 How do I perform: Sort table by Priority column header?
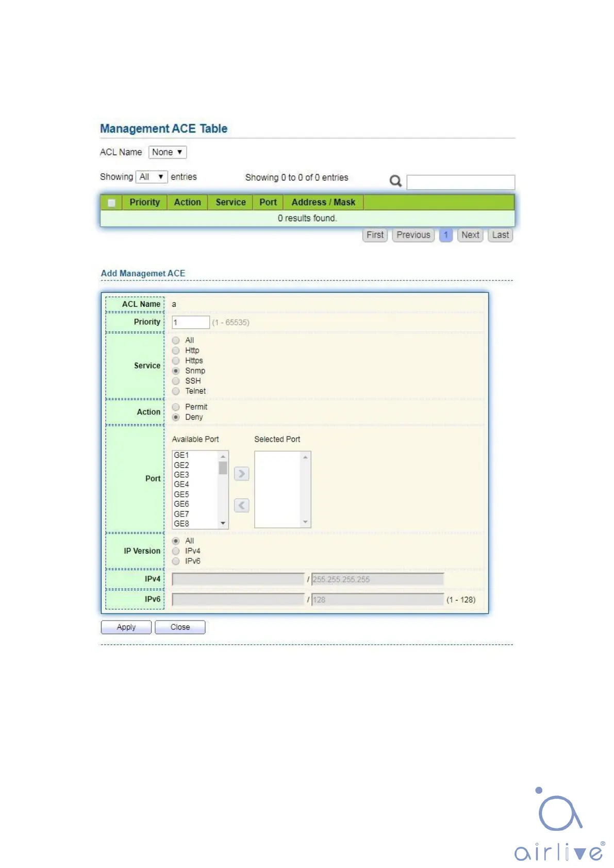coord(144,203)
